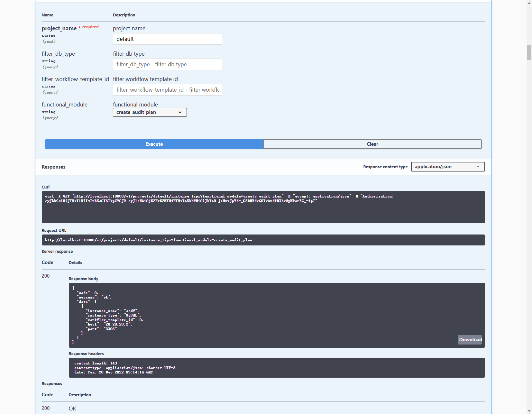The image size is (532, 414).
Task: Click the Responses section header
Action: (x=53, y=167)
